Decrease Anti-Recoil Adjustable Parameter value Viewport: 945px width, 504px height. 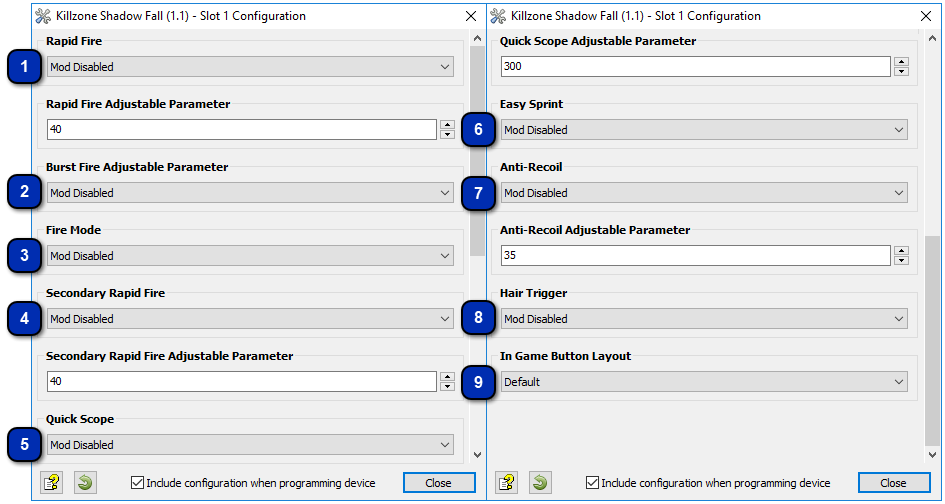[x=902, y=260]
